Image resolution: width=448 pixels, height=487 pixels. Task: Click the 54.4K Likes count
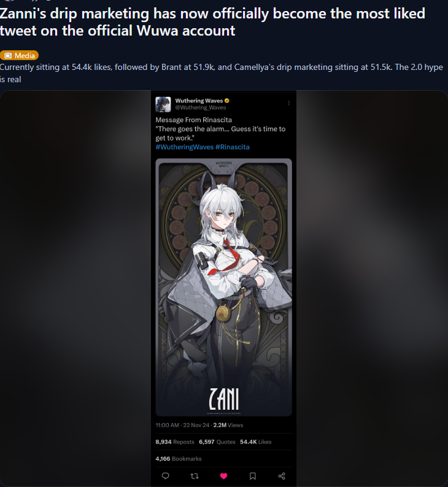(x=256, y=442)
